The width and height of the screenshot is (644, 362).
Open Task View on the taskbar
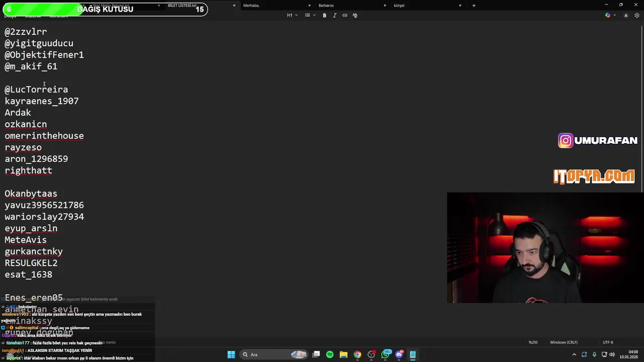click(316, 354)
